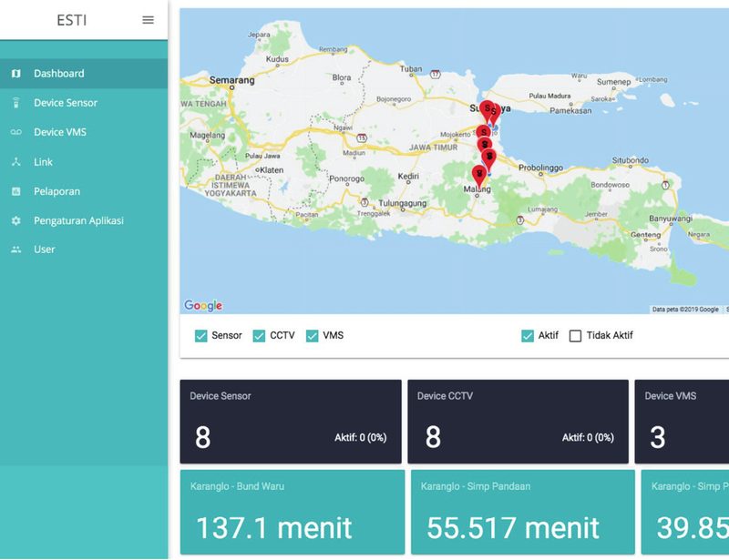Image resolution: width=729 pixels, height=560 pixels.
Task: Enable the Tidak Aktif checkbox
Action: tap(575, 335)
